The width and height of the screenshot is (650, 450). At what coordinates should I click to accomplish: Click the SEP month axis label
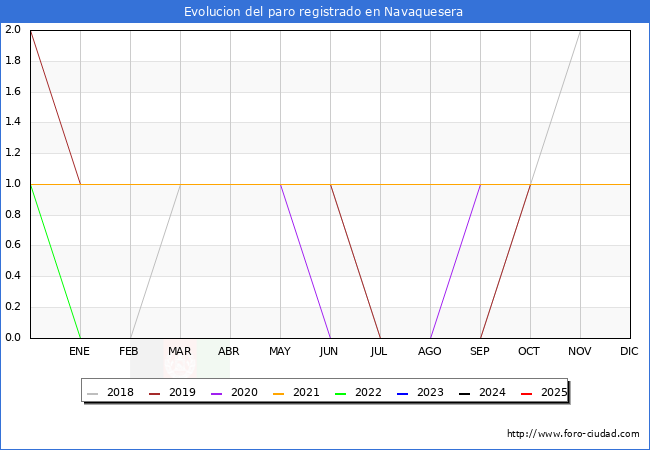(480, 351)
